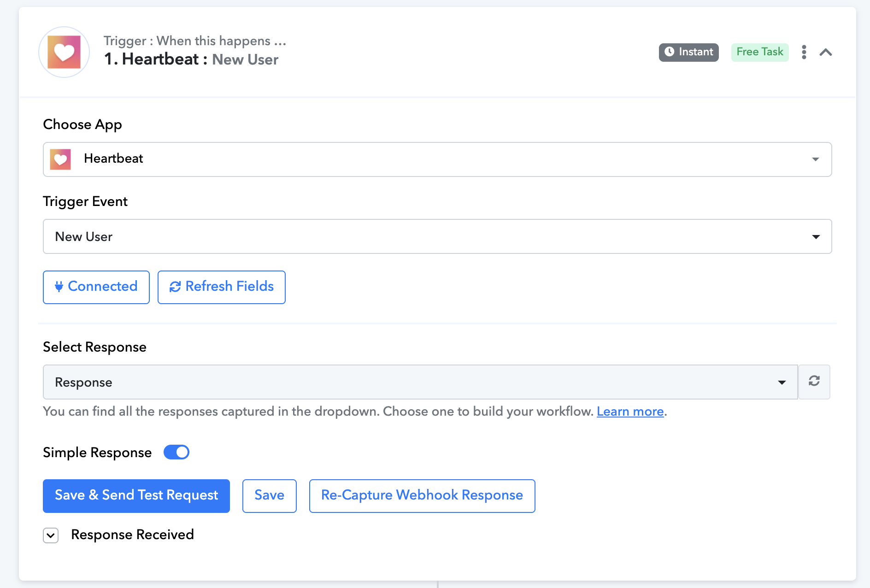Screen dimensions: 870x588
Task: Open the Learn more link
Action: tap(630, 412)
